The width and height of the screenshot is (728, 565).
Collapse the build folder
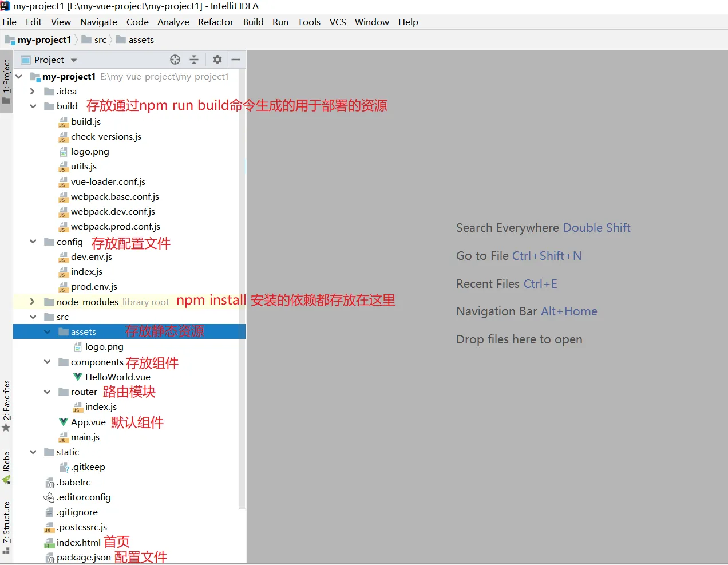33,106
